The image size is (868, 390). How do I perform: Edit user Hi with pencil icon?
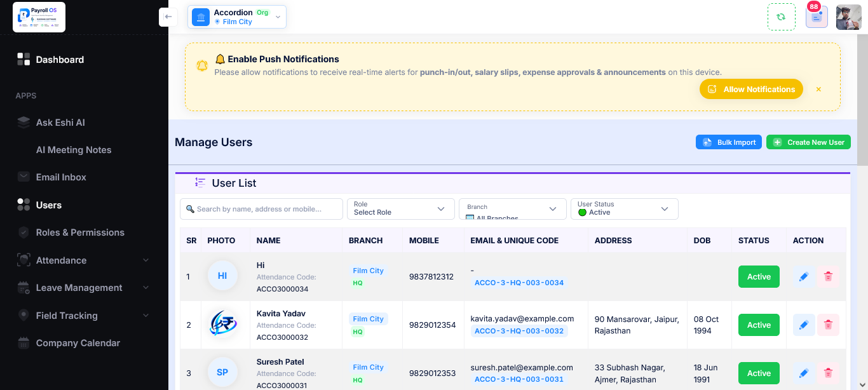coord(804,276)
